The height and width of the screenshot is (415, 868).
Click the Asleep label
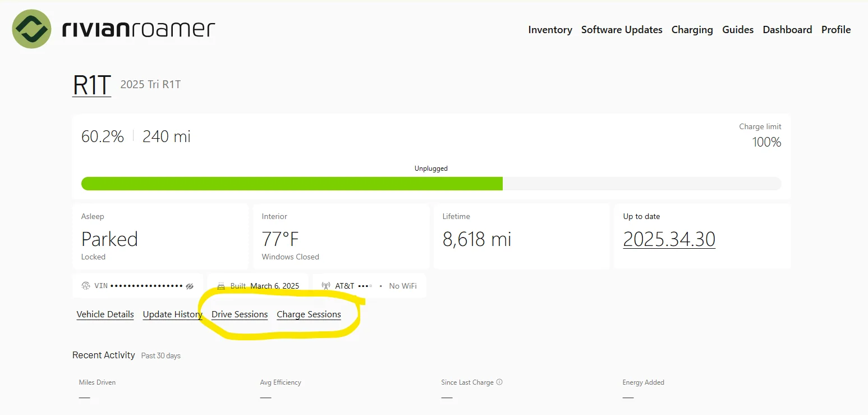click(x=93, y=216)
